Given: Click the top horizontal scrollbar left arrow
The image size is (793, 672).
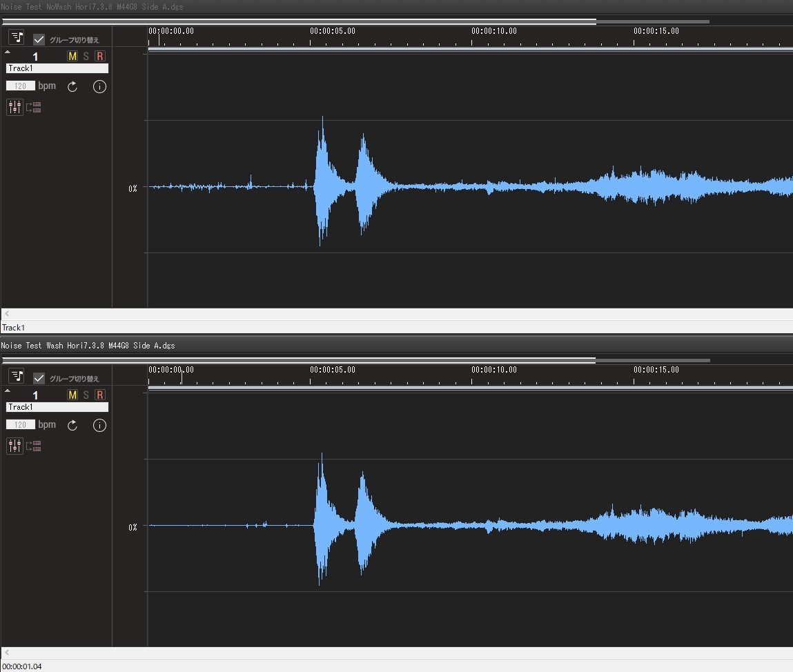Looking at the screenshot, I should tap(7, 314).
